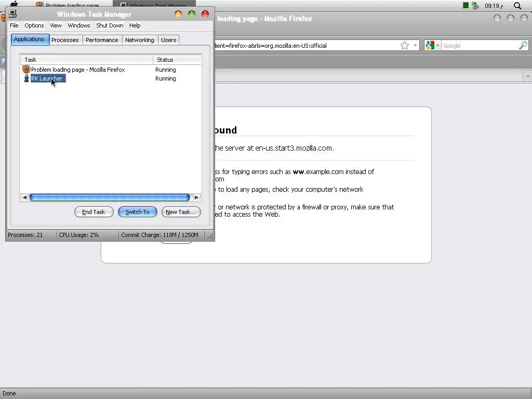Click the Task Manager resize grip
Screen dimensions: 532x399
pyautogui.click(x=210, y=235)
